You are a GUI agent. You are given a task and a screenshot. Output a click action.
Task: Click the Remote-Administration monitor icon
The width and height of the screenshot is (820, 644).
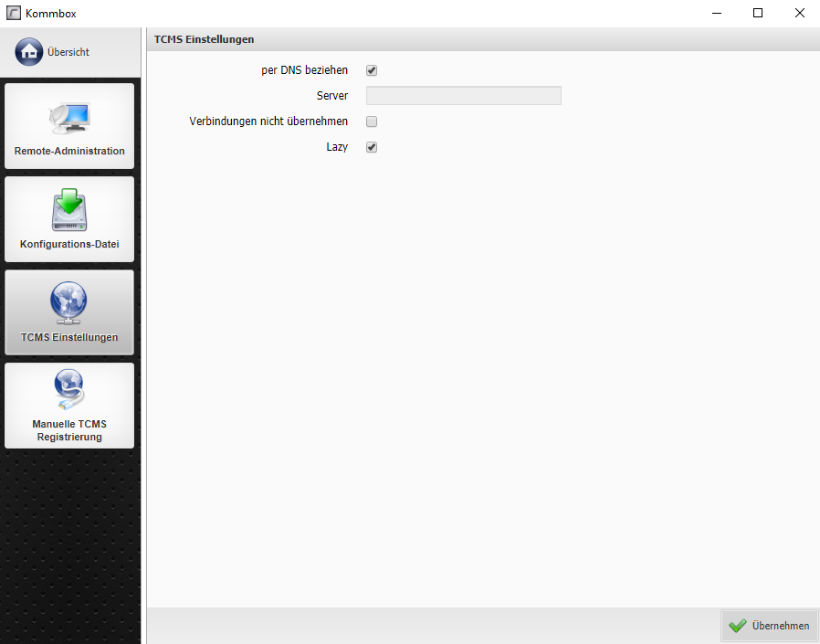69,117
